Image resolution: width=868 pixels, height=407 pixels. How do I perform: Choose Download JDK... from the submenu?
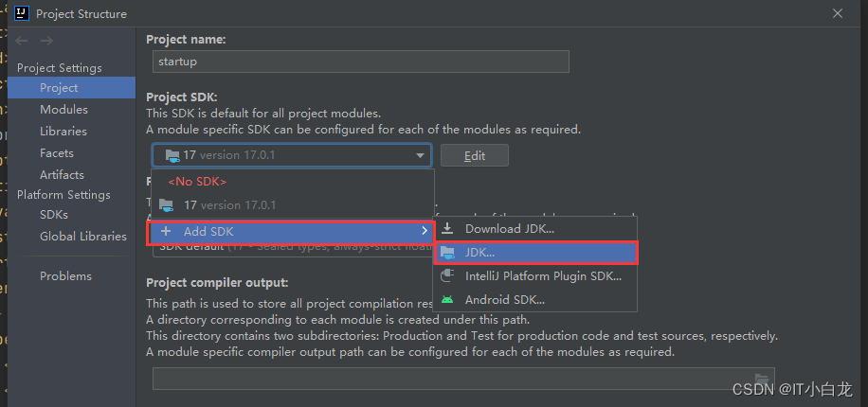pos(535,228)
